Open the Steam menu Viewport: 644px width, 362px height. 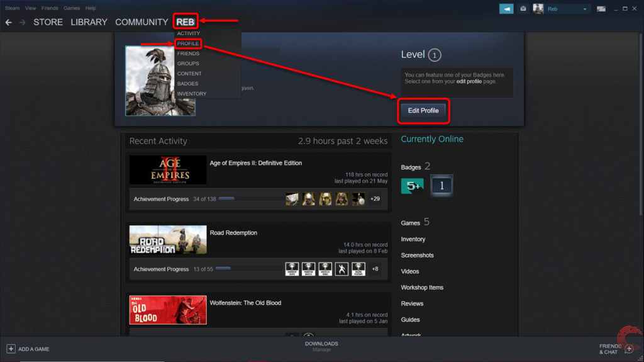tap(12, 8)
